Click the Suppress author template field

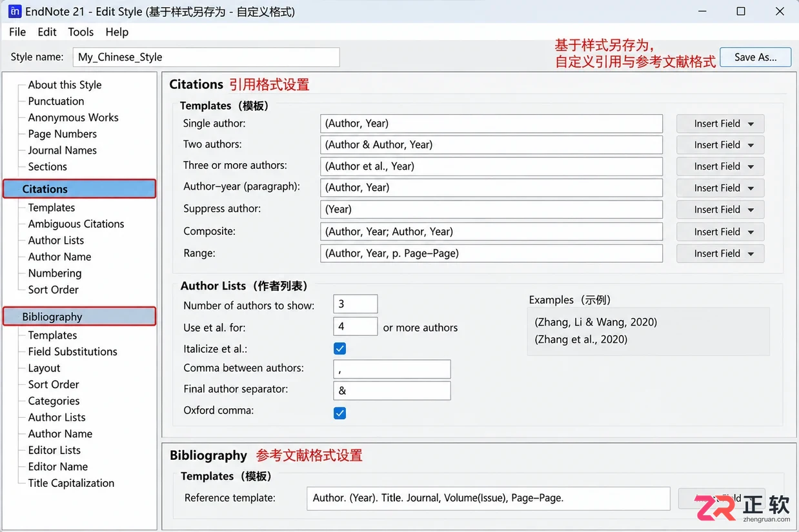coord(491,210)
